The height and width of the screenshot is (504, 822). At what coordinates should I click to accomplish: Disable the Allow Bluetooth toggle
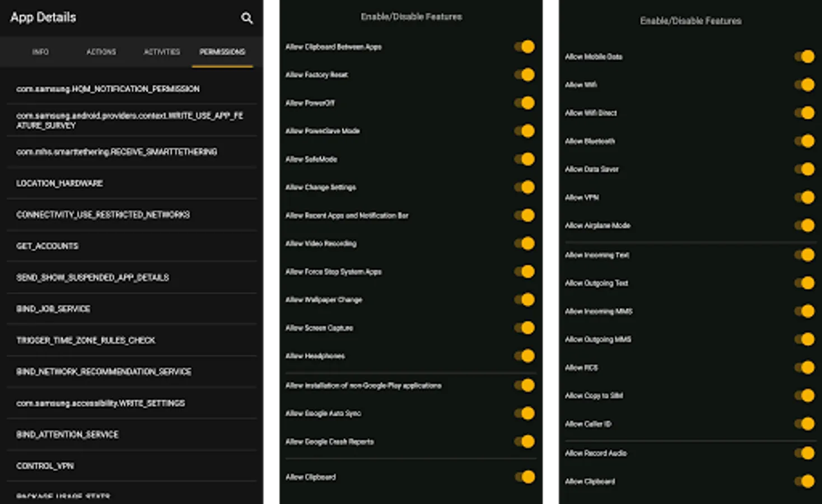coord(805,141)
